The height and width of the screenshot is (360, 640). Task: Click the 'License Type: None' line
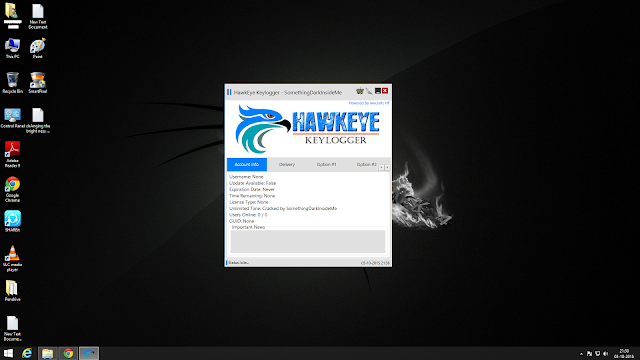(249, 202)
